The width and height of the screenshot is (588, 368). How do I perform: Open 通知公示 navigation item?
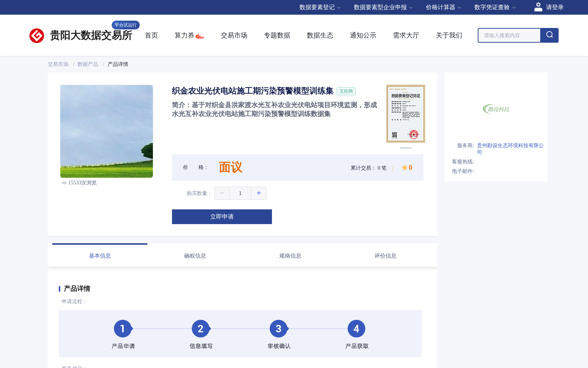(x=363, y=35)
